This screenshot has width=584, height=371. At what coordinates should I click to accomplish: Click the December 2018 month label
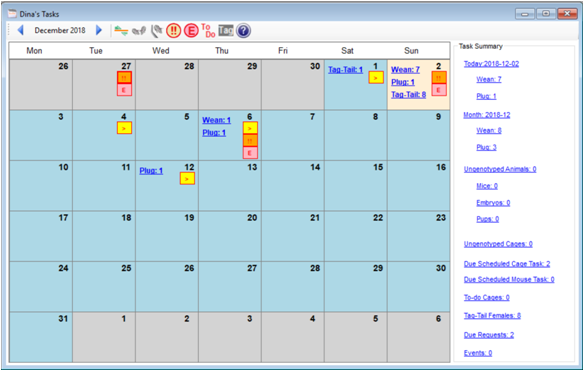(60, 30)
